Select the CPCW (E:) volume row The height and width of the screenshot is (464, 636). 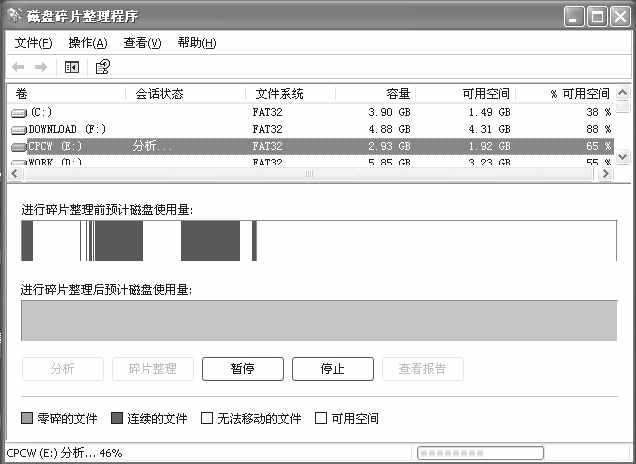click(x=311, y=146)
